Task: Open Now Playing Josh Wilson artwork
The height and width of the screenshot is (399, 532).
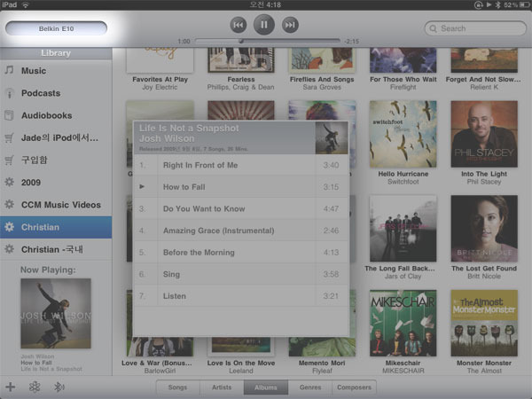Action: click(56, 314)
